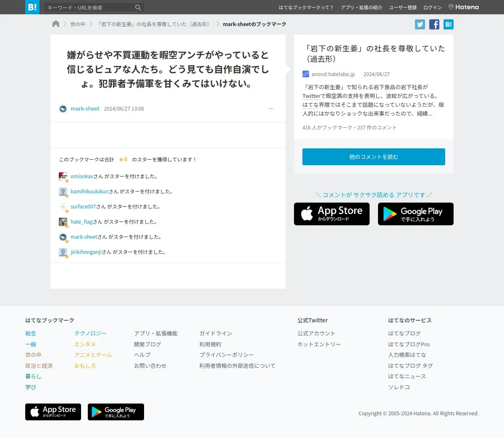Open footer category 暮らし

tap(33, 376)
